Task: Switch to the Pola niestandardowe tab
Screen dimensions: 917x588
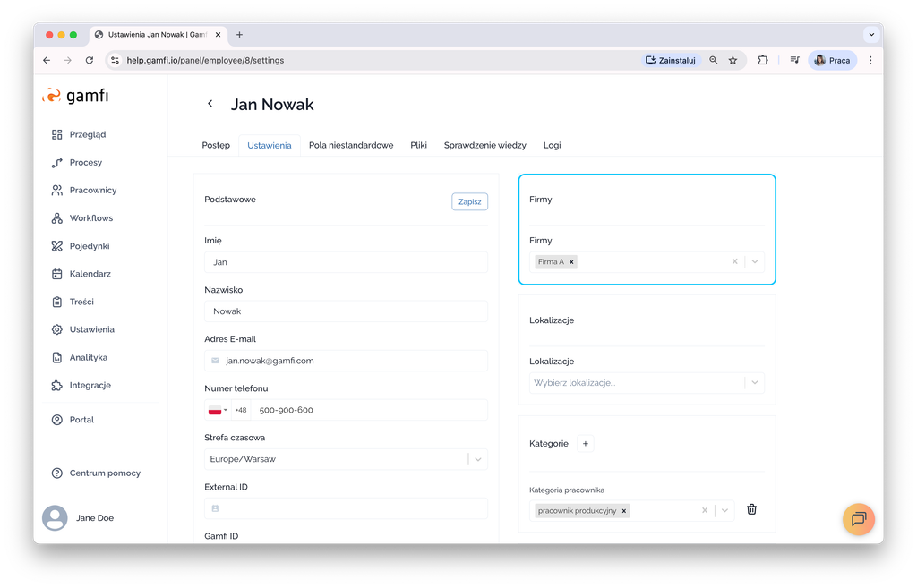Action: [x=351, y=145]
